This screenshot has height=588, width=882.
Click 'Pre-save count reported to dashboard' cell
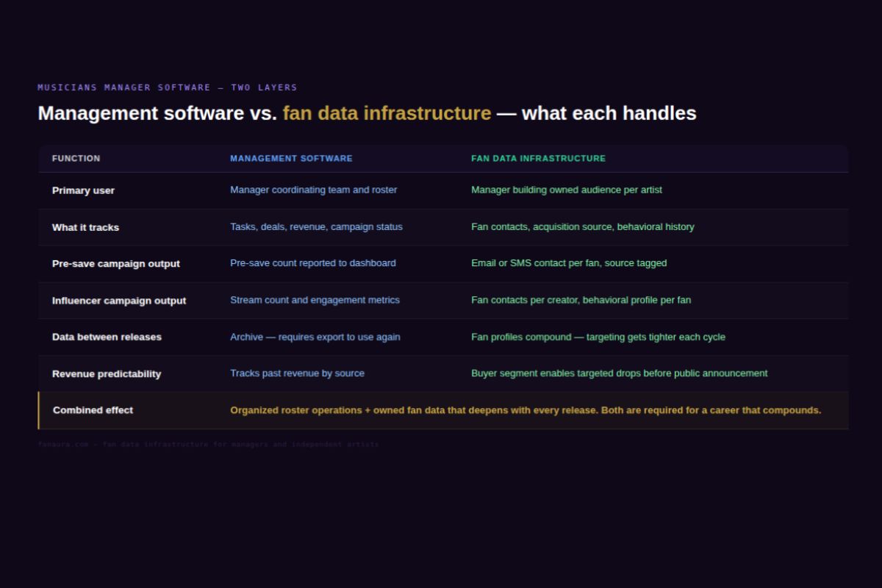coord(312,263)
